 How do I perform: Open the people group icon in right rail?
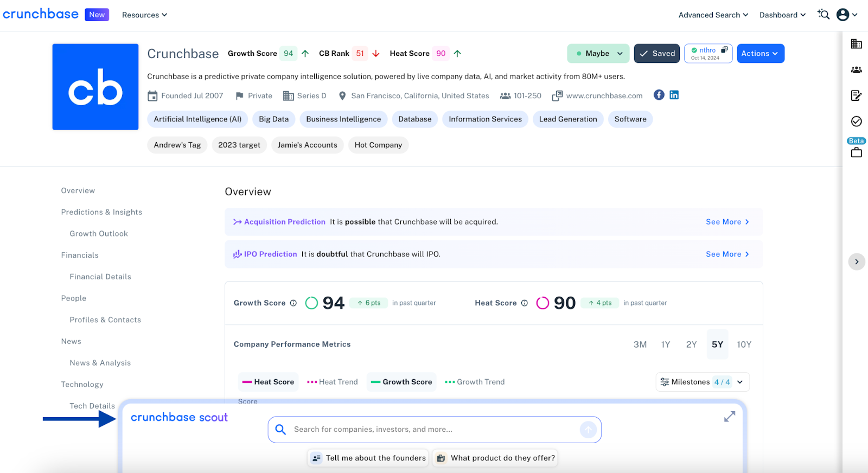coord(857,69)
